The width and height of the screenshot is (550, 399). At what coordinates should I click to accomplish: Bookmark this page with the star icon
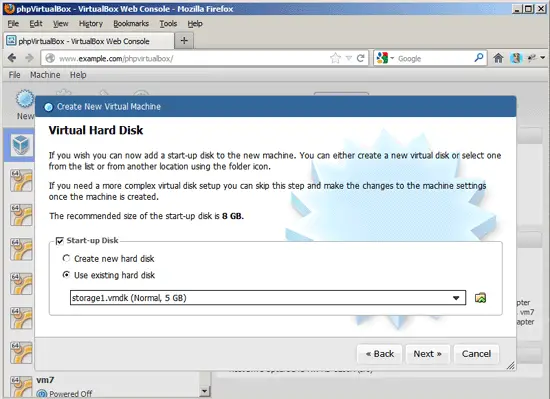coord(335,58)
